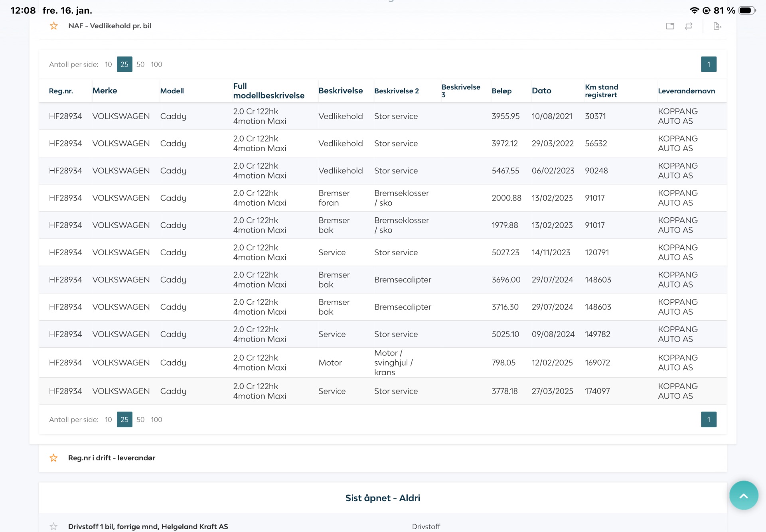Open Drivstoff 1 bil, forrige mnd report link

148,526
